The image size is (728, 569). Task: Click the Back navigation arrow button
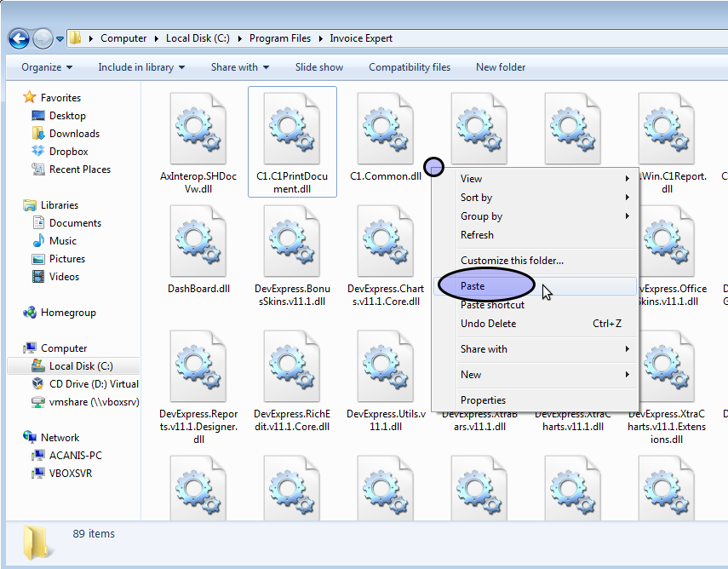coord(19,38)
